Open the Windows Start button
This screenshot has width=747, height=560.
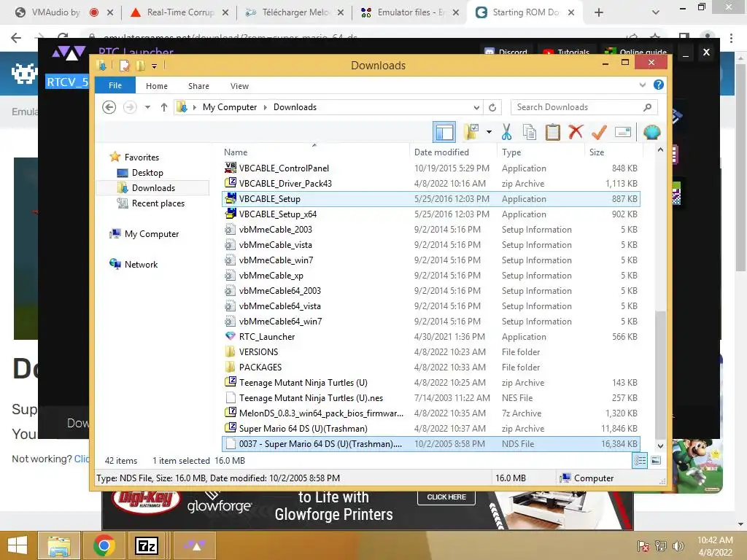tap(18, 545)
